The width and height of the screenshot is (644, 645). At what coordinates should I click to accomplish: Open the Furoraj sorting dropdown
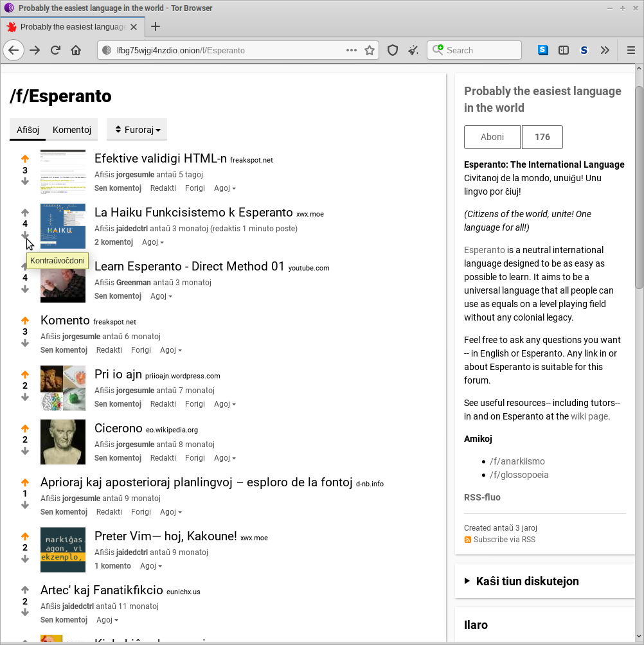coord(137,130)
